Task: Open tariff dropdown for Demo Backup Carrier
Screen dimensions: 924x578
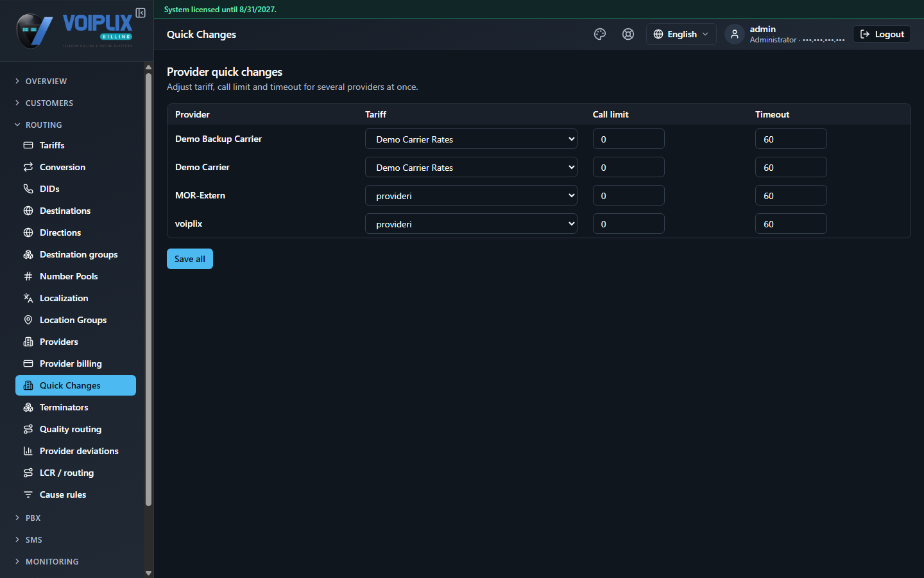Action: point(471,139)
